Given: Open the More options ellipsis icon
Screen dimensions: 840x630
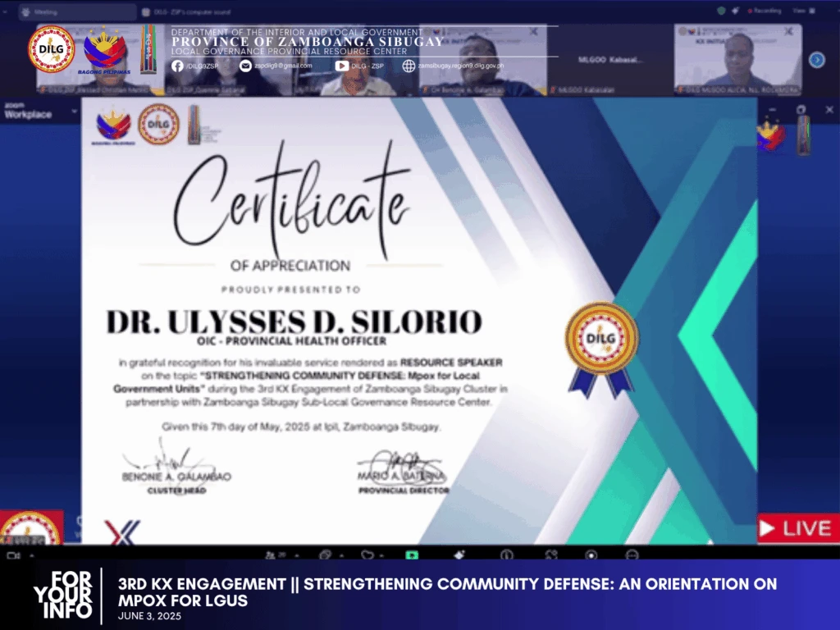Looking at the screenshot, I should (632, 555).
